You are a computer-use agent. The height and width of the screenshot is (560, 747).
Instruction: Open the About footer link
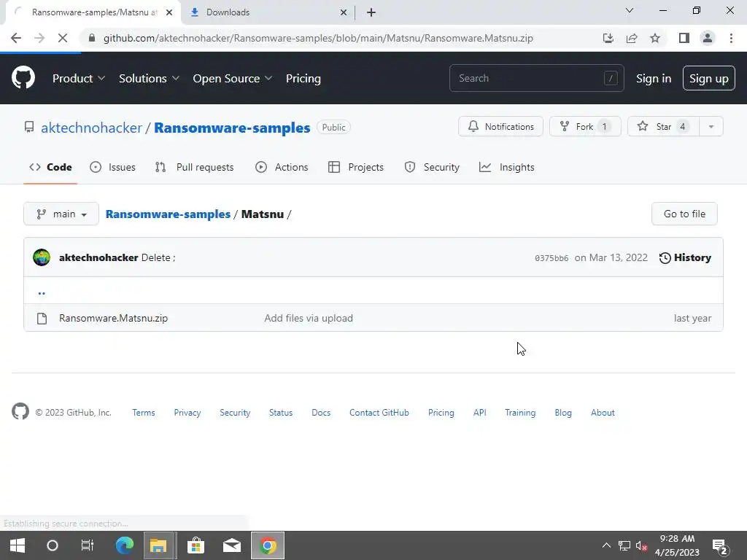(603, 413)
